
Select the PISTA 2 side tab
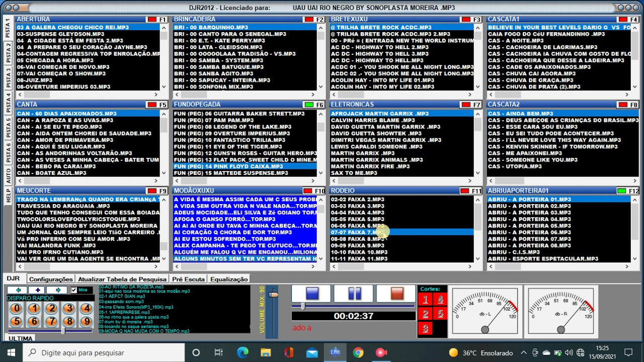[8, 53]
